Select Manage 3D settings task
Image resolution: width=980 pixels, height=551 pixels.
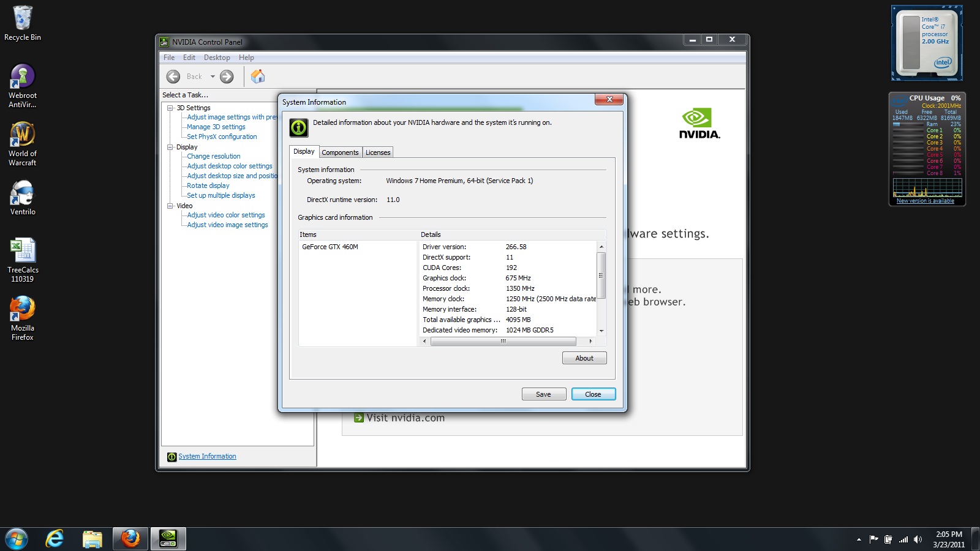pyautogui.click(x=216, y=127)
